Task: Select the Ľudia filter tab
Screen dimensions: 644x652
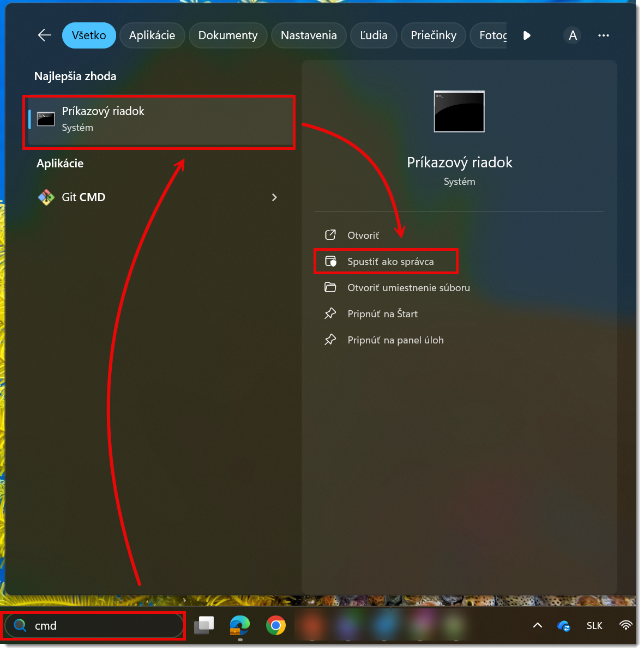Action: 374,35
